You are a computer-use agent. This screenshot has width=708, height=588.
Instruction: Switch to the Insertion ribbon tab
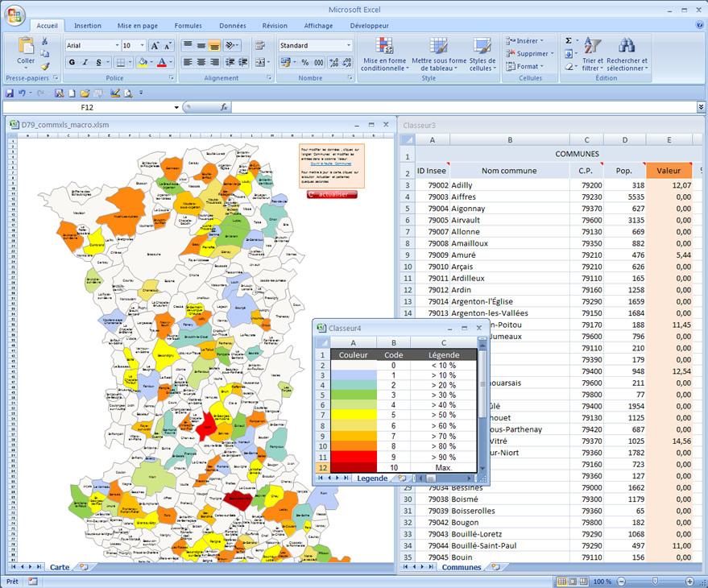pyautogui.click(x=88, y=26)
